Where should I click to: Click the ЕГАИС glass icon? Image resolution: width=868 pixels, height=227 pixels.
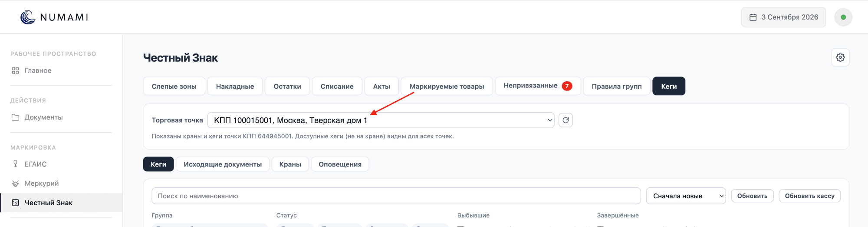point(15,164)
